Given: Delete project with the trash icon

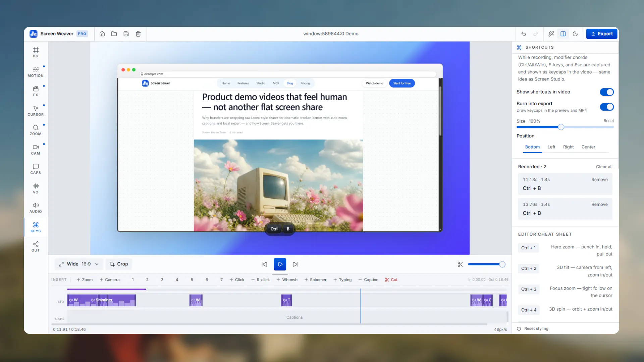Looking at the screenshot, I should pyautogui.click(x=138, y=34).
